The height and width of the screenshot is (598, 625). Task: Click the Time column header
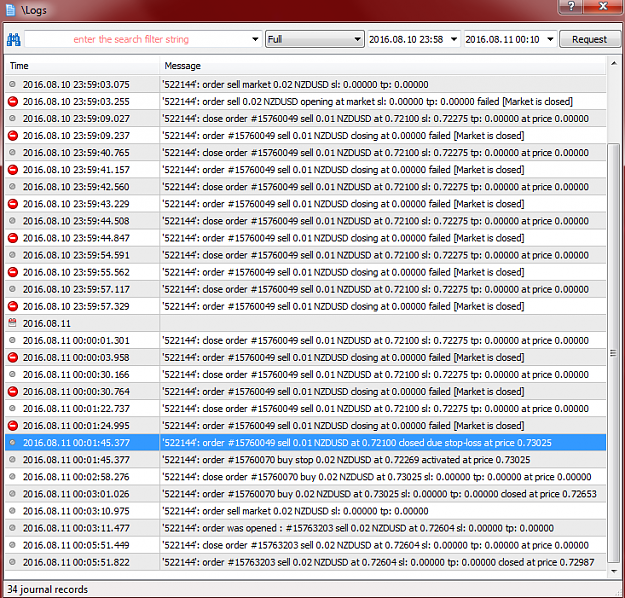click(x=82, y=66)
